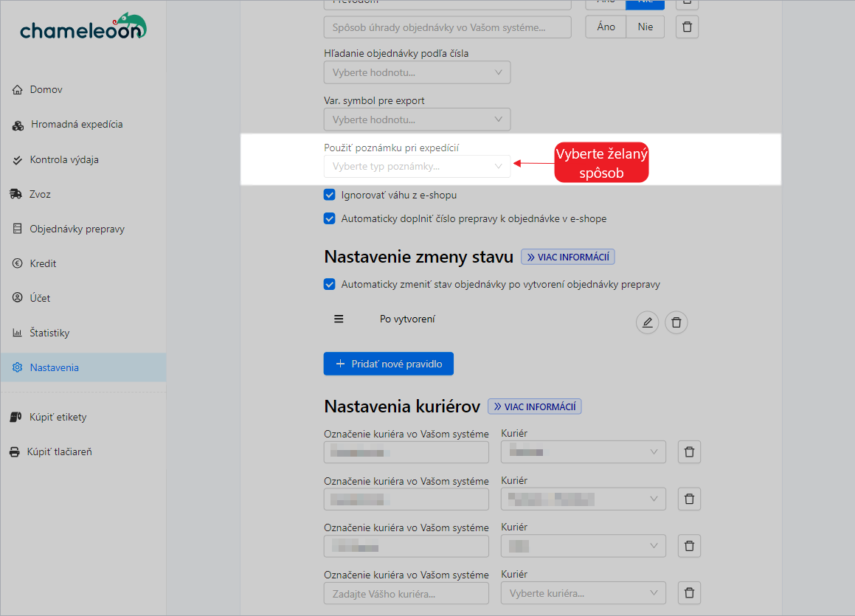Open the Kredit menu item
This screenshot has height=616, width=855.
click(x=43, y=263)
